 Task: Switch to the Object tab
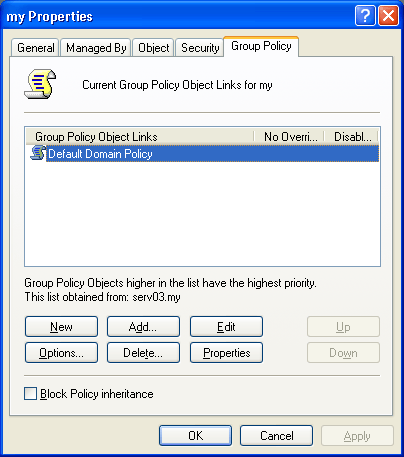154,48
